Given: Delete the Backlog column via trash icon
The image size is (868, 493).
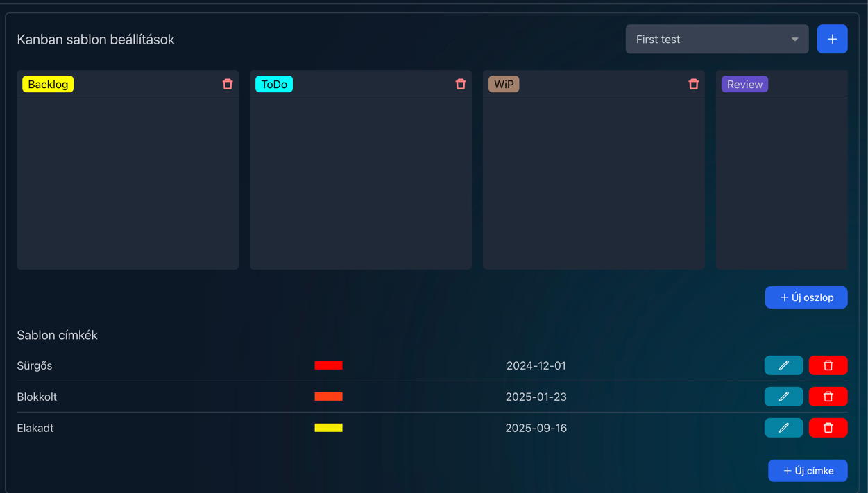Looking at the screenshot, I should pos(228,84).
